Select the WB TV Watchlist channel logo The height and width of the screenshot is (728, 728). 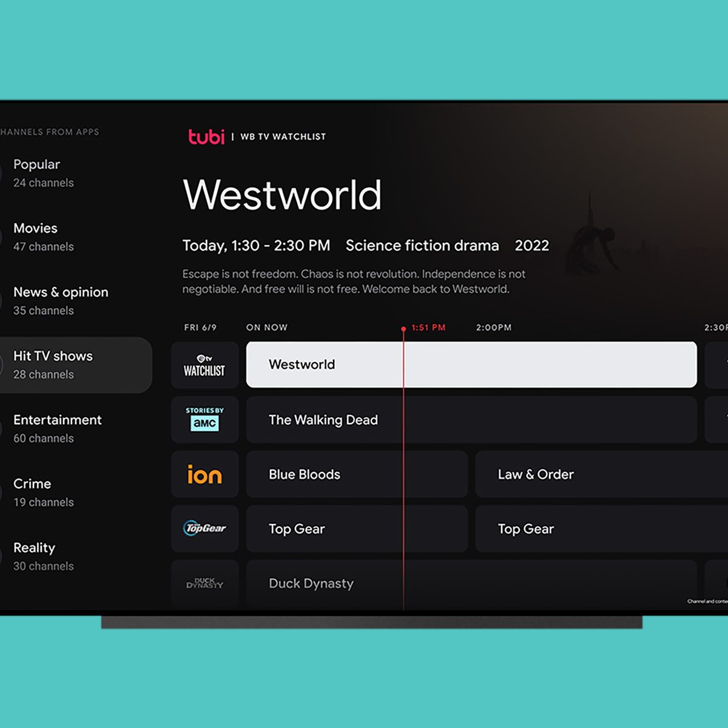204,365
